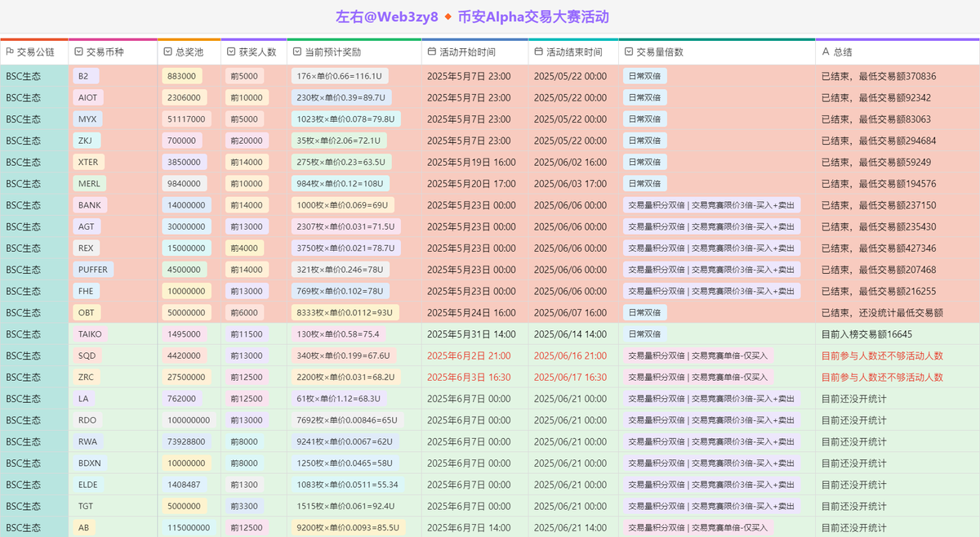
Task: Click the reward tag 9200枚×单价0.0093=85.5U
Action: [348, 528]
